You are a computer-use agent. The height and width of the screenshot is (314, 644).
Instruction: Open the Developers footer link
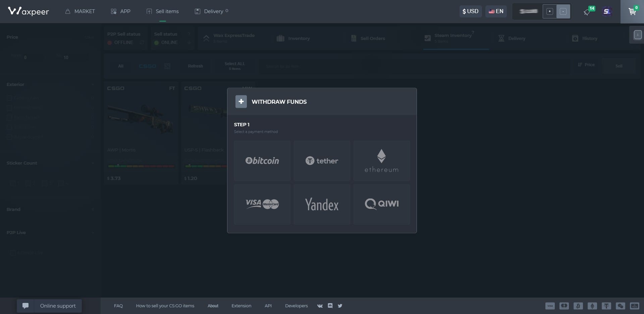[x=296, y=306]
